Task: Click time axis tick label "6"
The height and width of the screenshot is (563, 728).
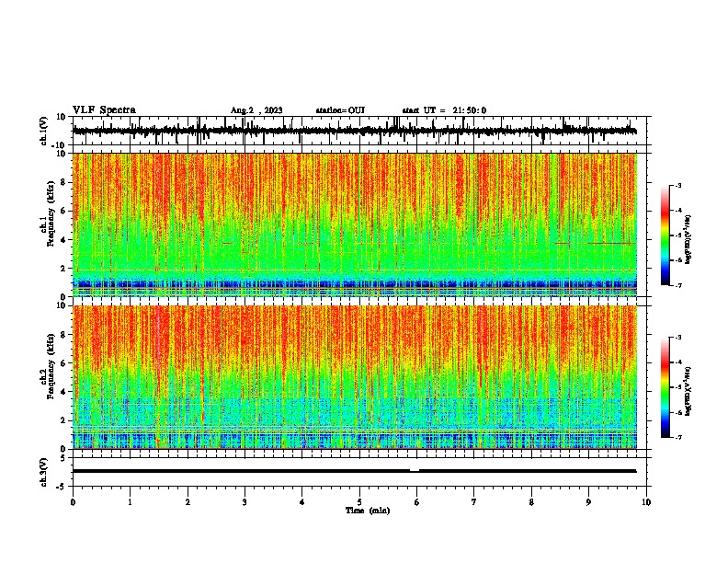Action: tap(417, 502)
